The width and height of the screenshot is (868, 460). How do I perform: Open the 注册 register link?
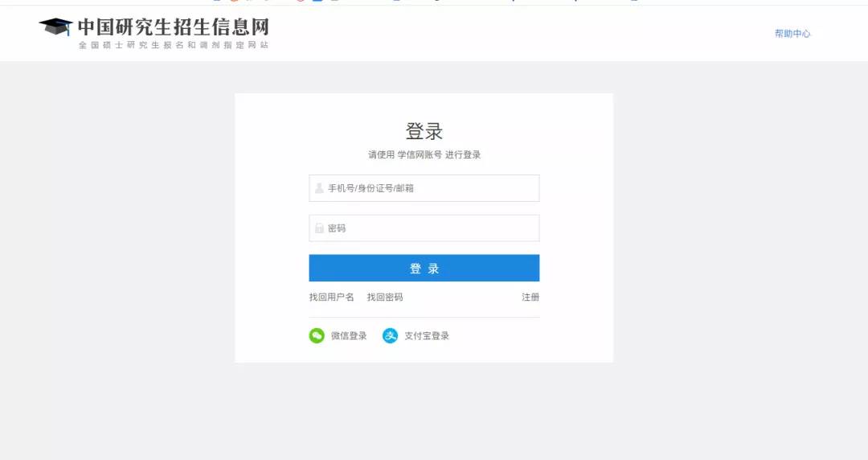coord(530,297)
